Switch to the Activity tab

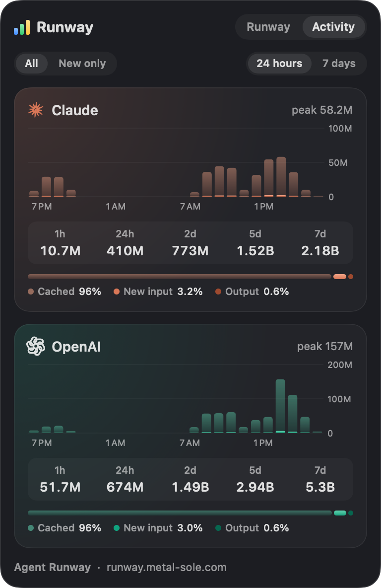(333, 27)
